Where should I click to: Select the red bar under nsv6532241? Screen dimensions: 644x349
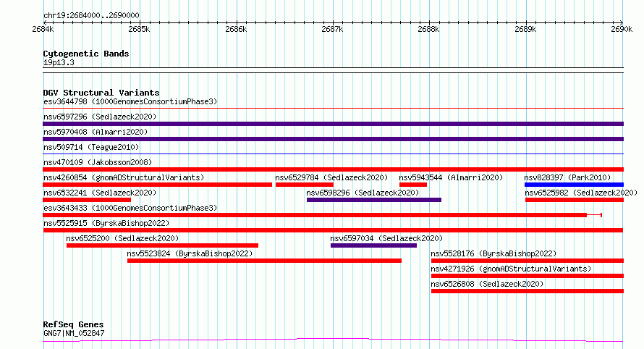(x=87, y=200)
